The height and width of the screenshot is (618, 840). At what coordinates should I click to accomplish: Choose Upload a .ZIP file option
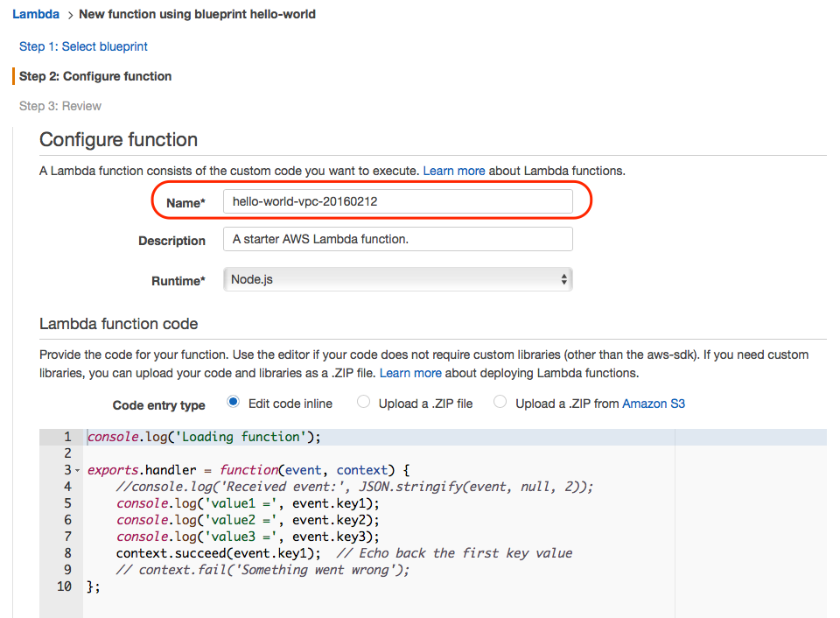pos(363,402)
